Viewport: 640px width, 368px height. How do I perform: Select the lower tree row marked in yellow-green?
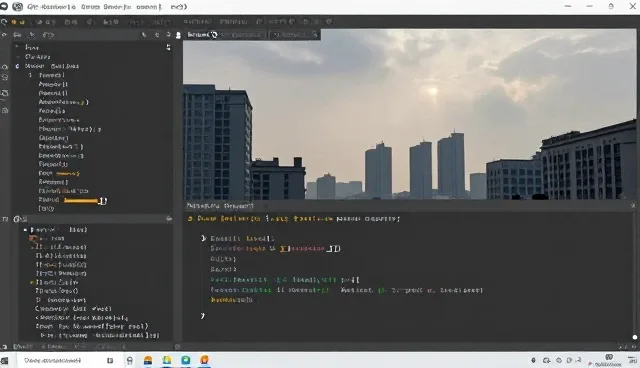click(55, 282)
